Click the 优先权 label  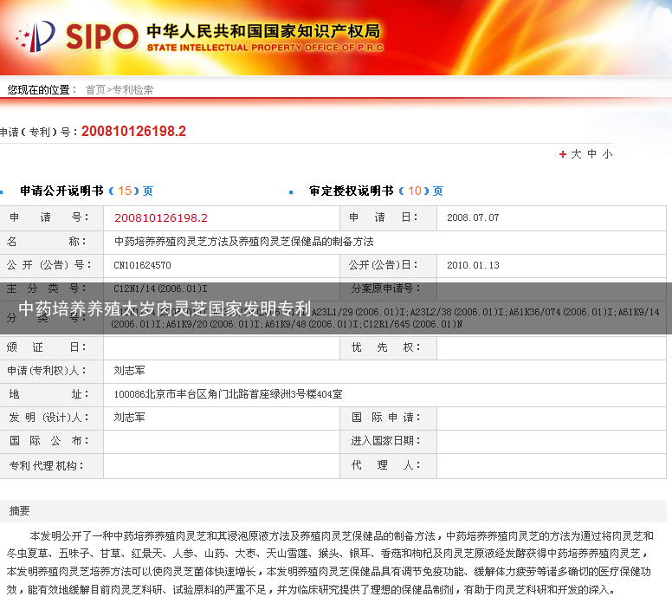[x=385, y=347]
